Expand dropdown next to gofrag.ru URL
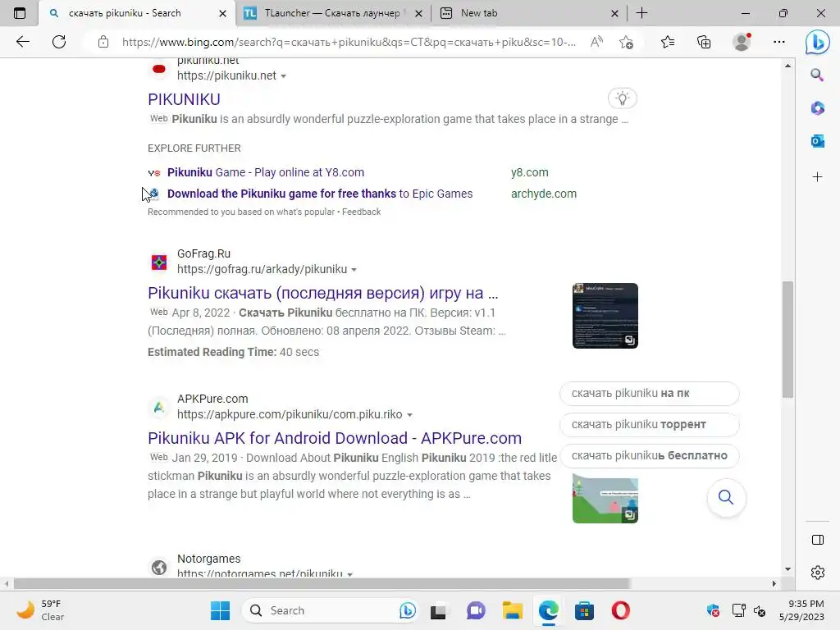This screenshot has height=630, width=840. (354, 269)
